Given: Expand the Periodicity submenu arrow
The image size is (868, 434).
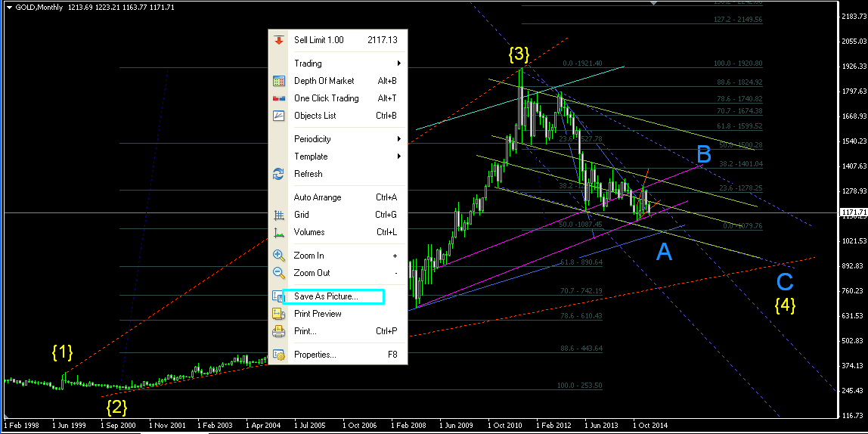Looking at the screenshot, I should pyautogui.click(x=399, y=139).
